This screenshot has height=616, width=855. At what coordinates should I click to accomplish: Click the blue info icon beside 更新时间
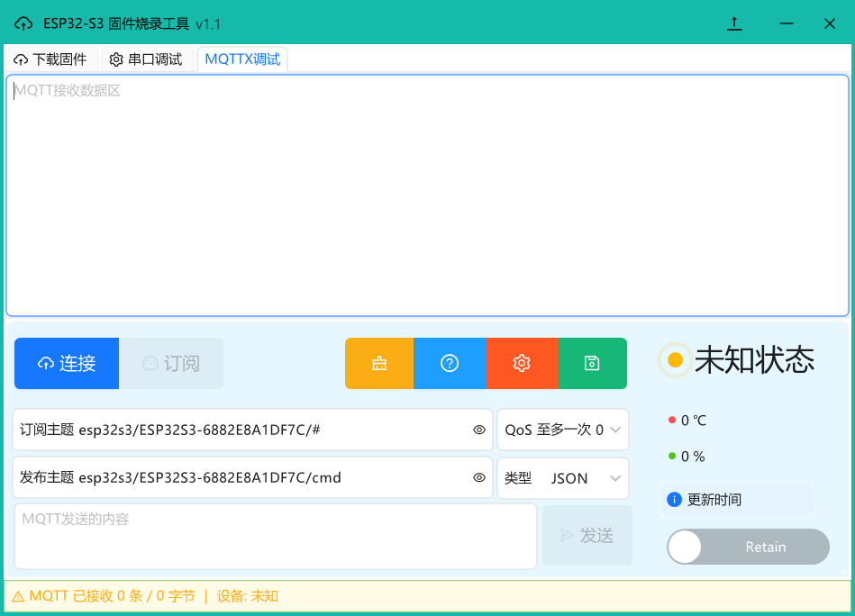[x=674, y=499]
